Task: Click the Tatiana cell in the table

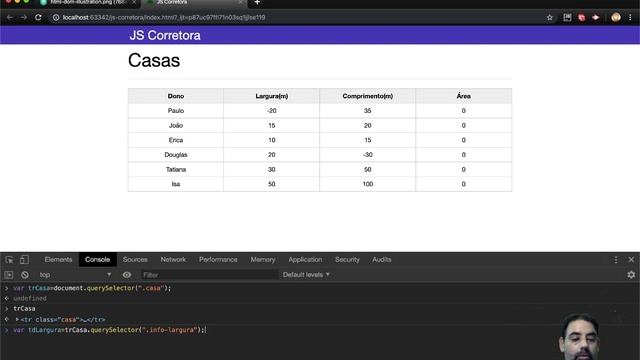Action: coord(176,169)
